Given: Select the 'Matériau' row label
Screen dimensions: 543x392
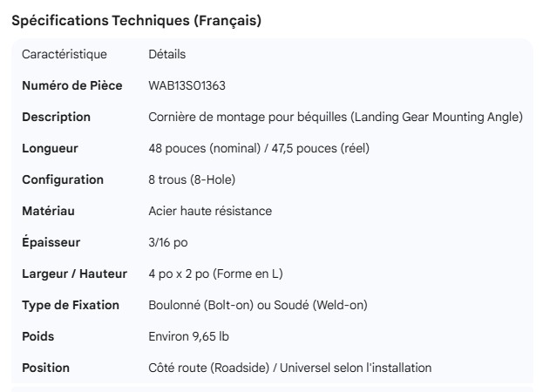Looking at the screenshot, I should pos(49,211).
